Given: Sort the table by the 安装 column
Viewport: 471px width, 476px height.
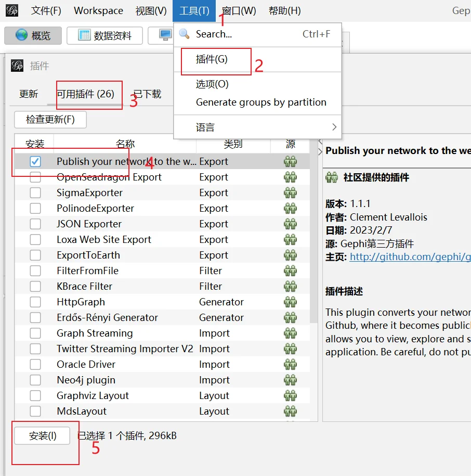Looking at the screenshot, I should [x=35, y=144].
